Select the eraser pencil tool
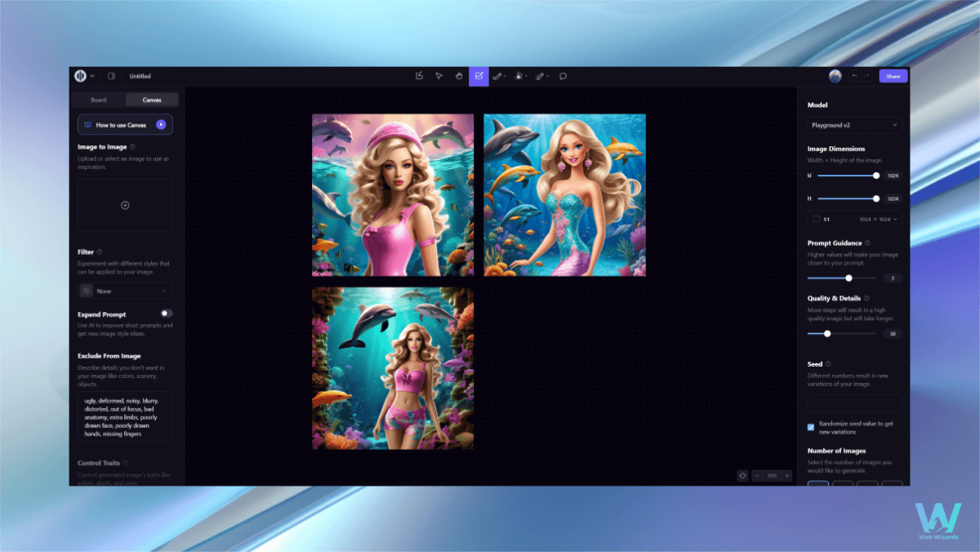 tap(540, 76)
